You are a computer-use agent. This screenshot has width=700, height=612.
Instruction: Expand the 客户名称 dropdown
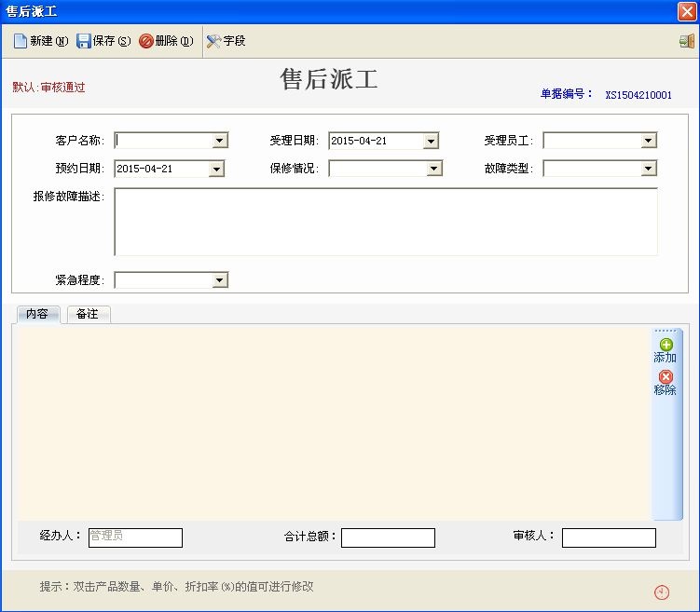[x=220, y=141]
